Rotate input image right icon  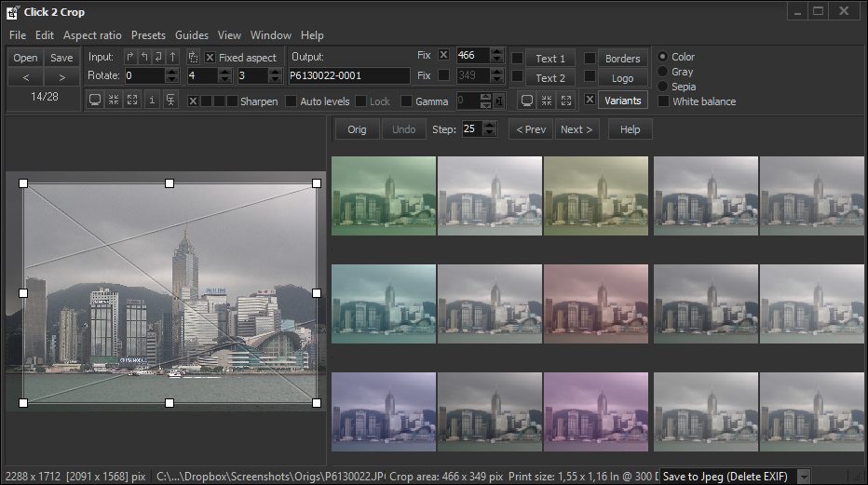[x=130, y=57]
